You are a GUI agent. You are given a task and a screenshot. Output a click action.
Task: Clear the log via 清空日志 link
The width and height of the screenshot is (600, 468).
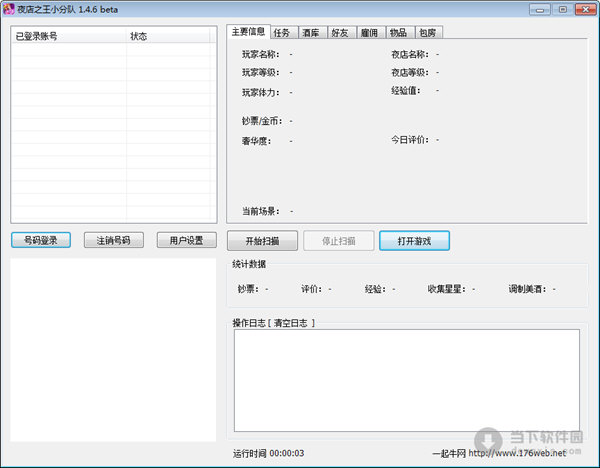291,323
